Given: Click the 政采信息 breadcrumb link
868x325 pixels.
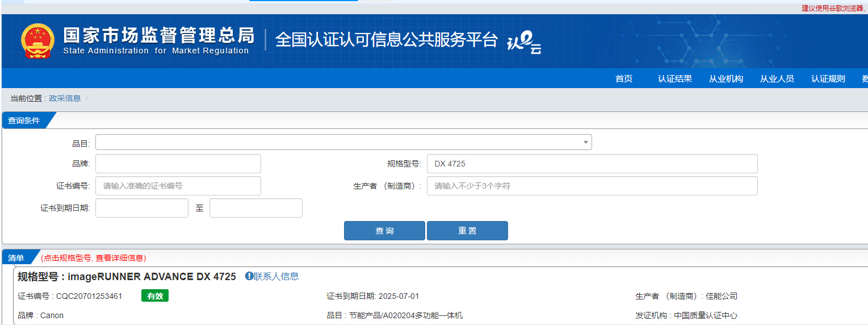Looking at the screenshot, I should (x=65, y=98).
